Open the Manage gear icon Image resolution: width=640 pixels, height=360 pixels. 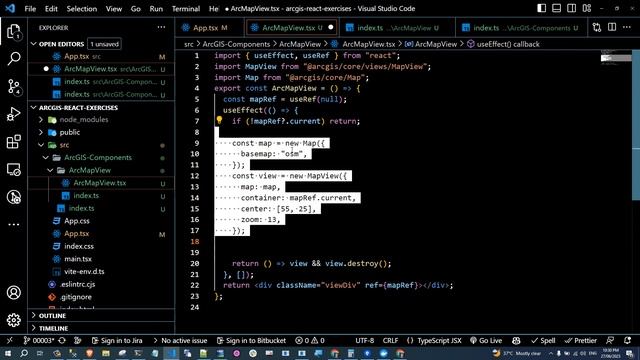[13, 320]
